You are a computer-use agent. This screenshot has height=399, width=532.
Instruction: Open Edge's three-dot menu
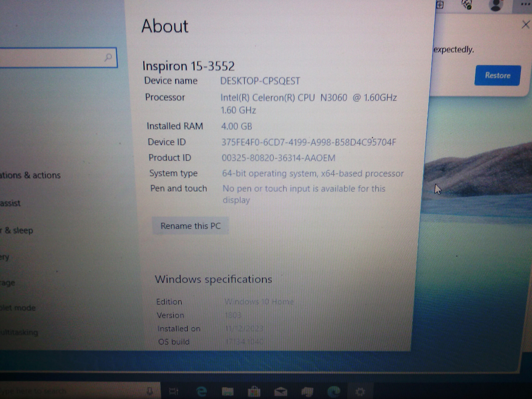click(525, 4)
